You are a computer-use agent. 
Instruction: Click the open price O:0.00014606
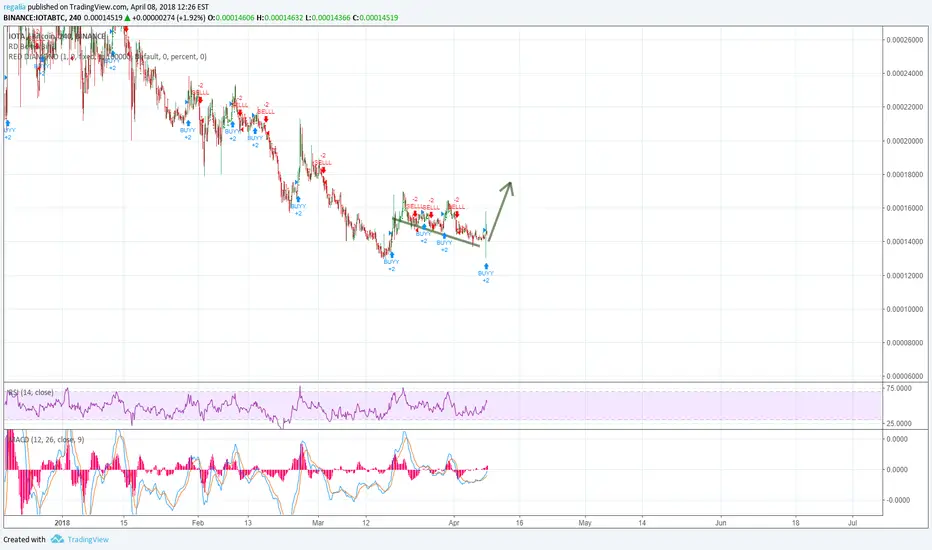pyautogui.click(x=231, y=18)
